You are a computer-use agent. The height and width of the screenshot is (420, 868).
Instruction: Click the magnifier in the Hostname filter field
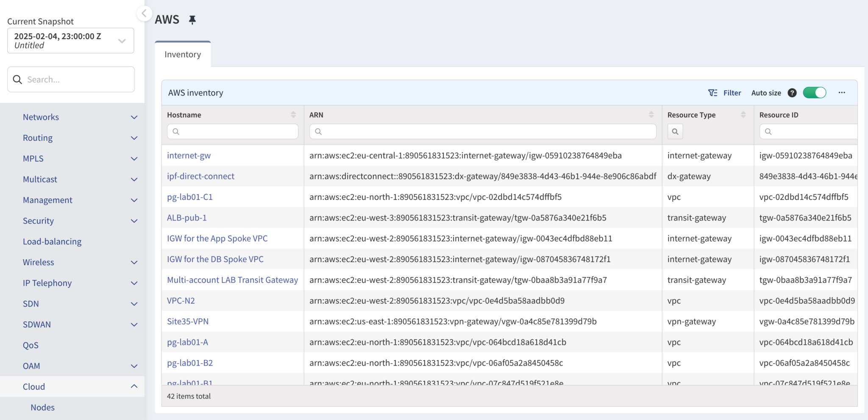point(177,132)
